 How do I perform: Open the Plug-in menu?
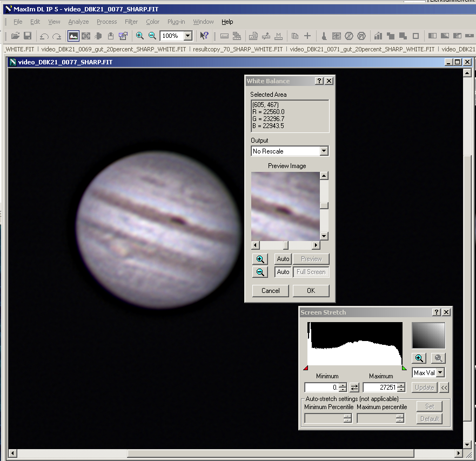[176, 22]
